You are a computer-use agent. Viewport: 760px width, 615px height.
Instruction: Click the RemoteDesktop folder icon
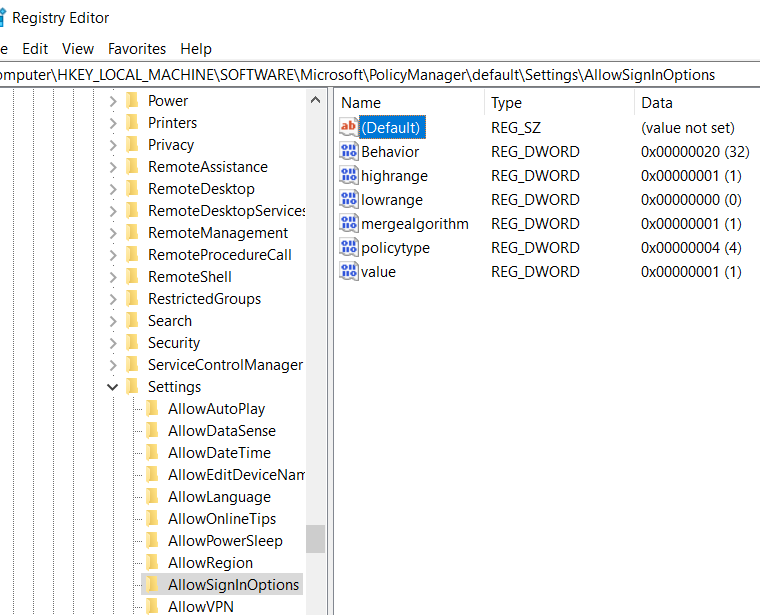132,189
